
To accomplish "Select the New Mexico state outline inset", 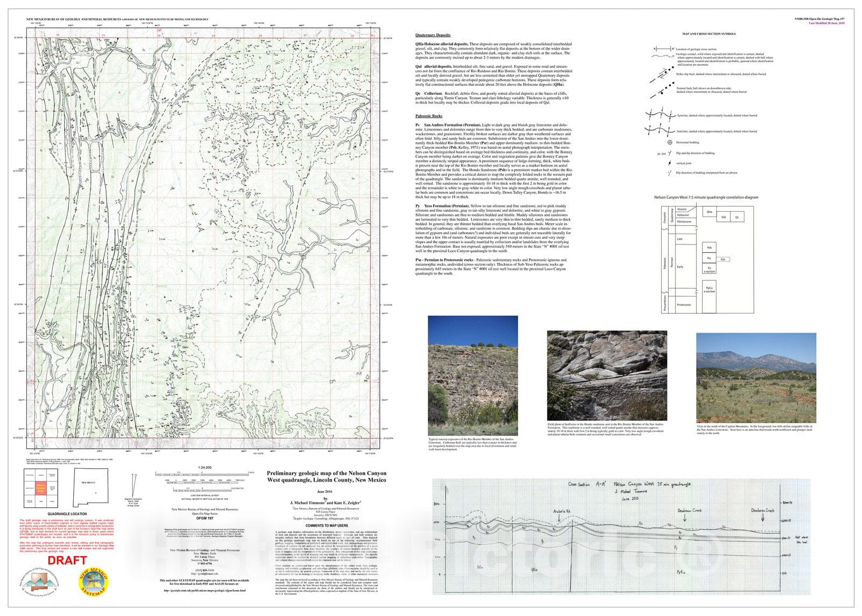I will (90, 487).
